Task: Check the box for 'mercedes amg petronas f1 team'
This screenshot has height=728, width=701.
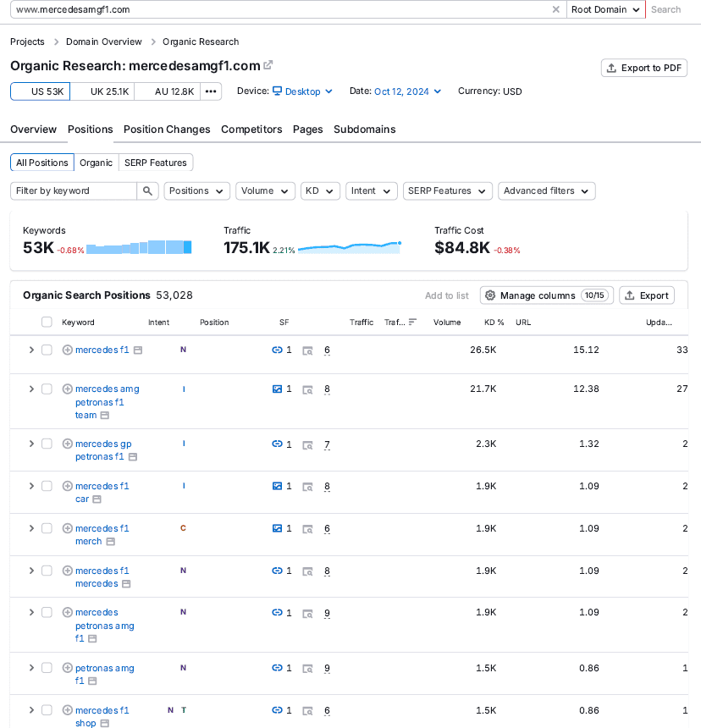Action: (x=47, y=389)
